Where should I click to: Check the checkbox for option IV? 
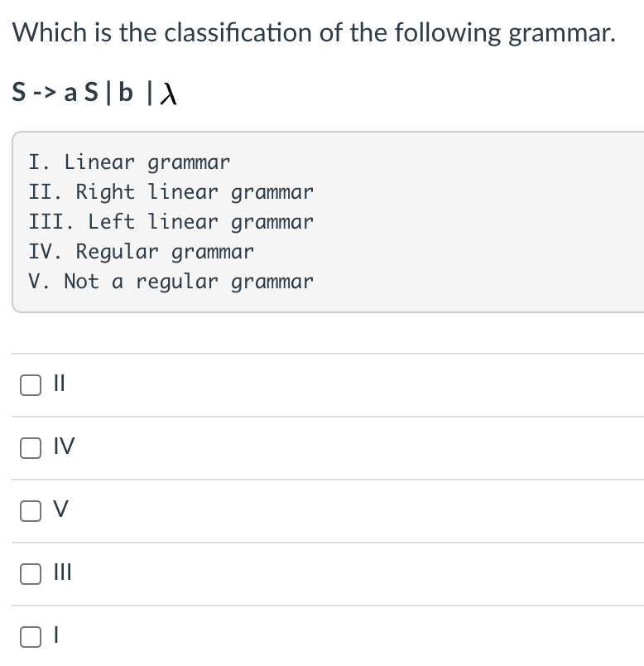click(30, 447)
